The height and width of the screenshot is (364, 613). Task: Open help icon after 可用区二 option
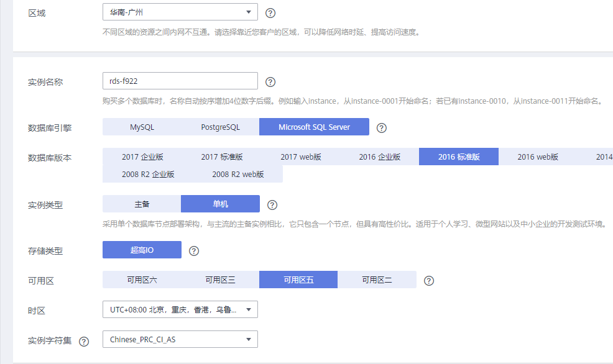click(429, 280)
